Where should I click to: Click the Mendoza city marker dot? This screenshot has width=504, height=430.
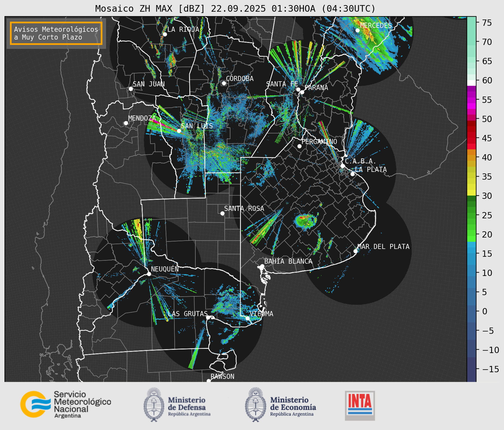coord(126,123)
